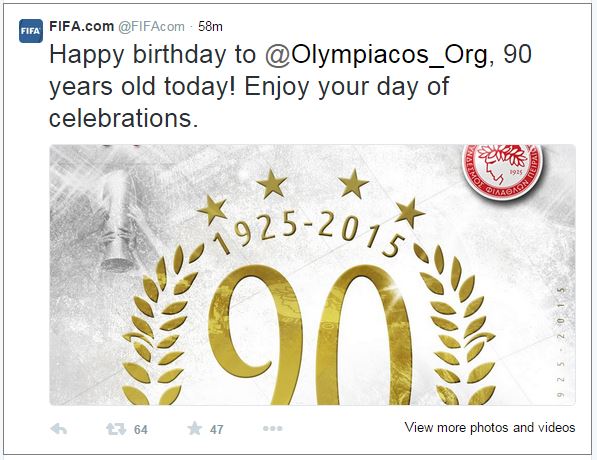Click the red Olympiacos crest in image
Screen dimensions: 597x460
[502, 171]
